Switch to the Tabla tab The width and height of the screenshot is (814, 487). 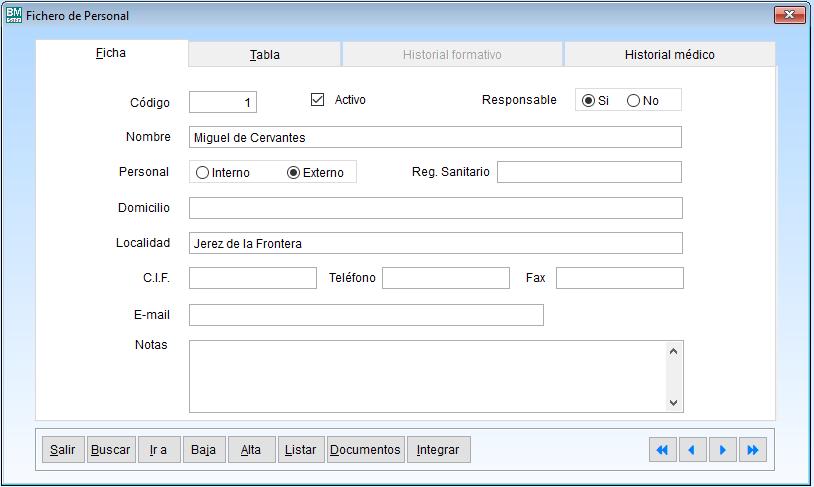click(265, 55)
